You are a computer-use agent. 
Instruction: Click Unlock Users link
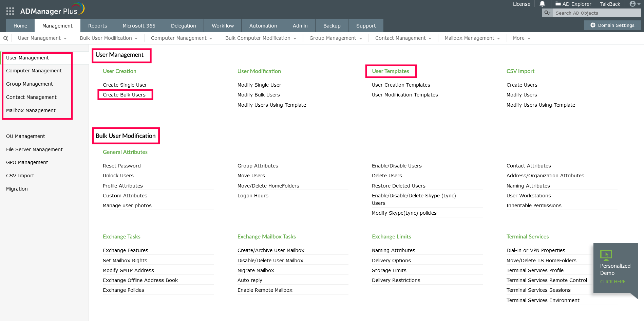click(x=118, y=176)
